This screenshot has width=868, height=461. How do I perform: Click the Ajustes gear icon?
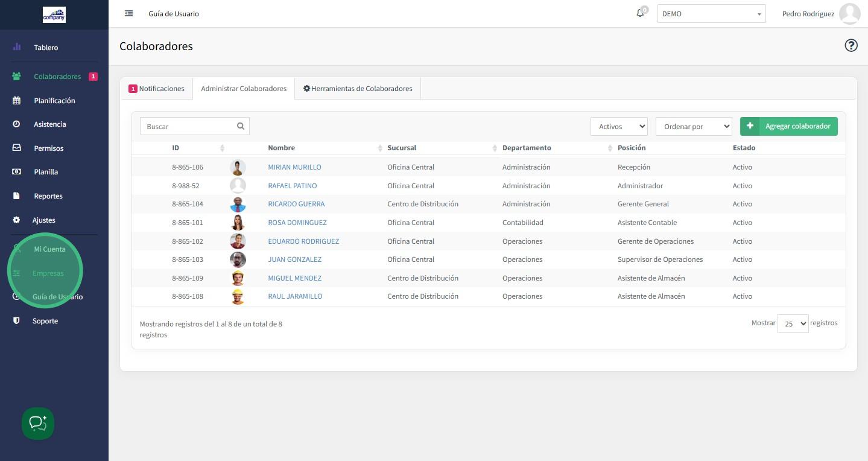tap(16, 220)
